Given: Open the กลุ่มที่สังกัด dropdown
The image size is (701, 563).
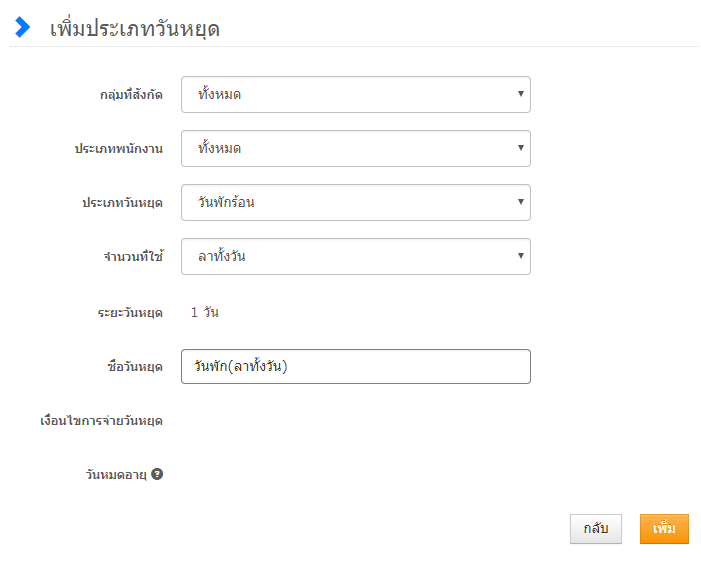Looking at the screenshot, I should [x=355, y=95].
